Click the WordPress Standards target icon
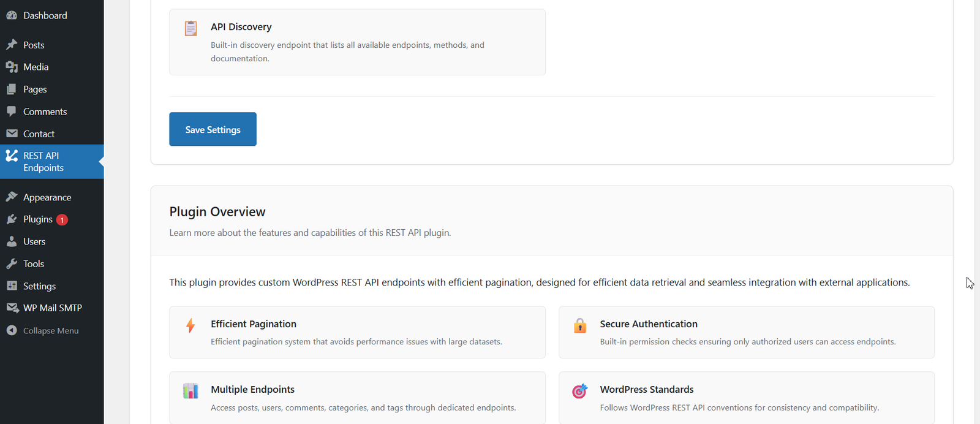 pyautogui.click(x=580, y=391)
